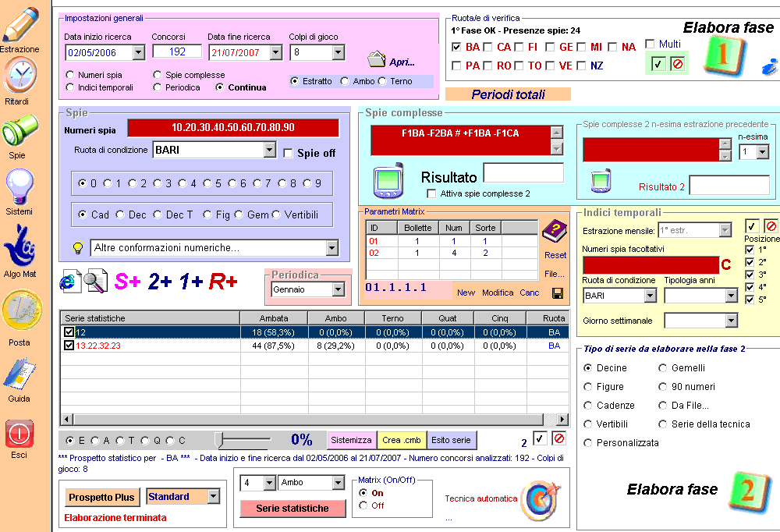Click the Sistemizza button
Screen dimensions: 780x532
pyautogui.click(x=351, y=440)
